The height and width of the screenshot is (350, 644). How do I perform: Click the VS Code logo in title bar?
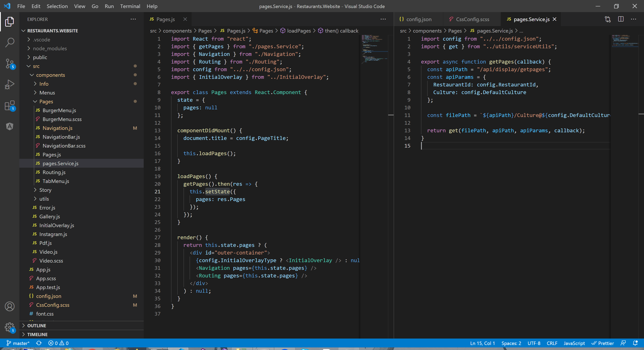click(x=7, y=6)
